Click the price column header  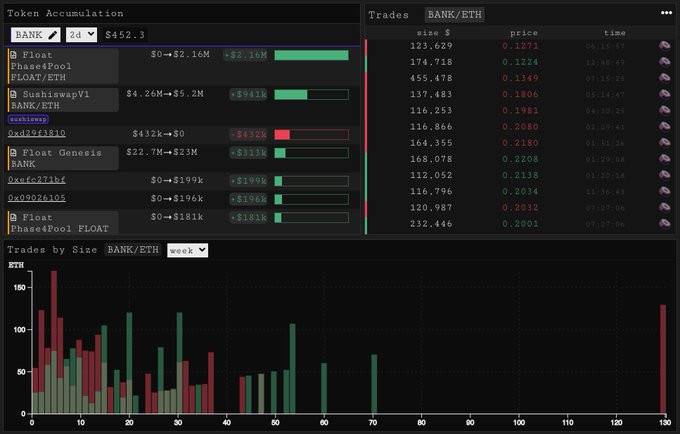click(523, 33)
